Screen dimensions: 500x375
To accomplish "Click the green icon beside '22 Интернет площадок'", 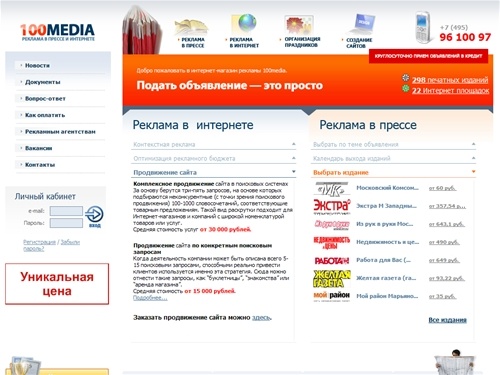I will click(x=405, y=89).
